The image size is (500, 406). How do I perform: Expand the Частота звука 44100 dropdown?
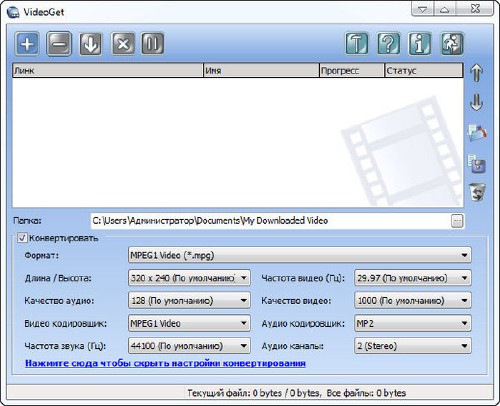coord(189,346)
